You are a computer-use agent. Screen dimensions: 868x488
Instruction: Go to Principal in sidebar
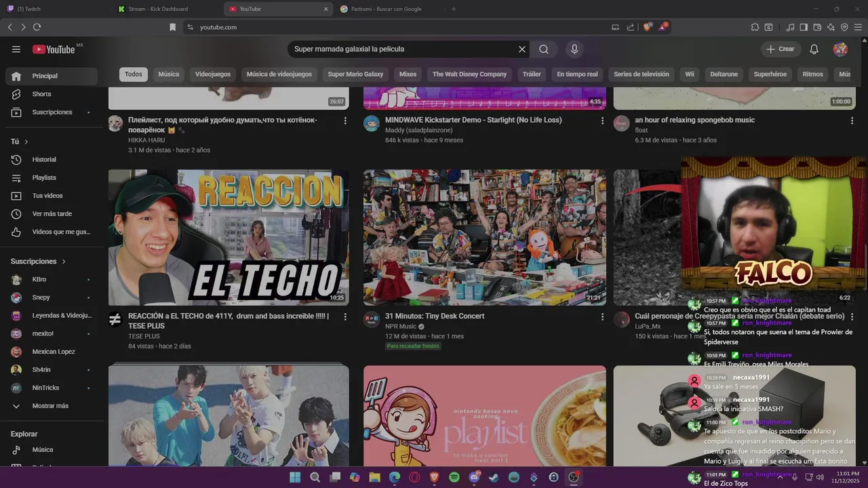click(52, 76)
